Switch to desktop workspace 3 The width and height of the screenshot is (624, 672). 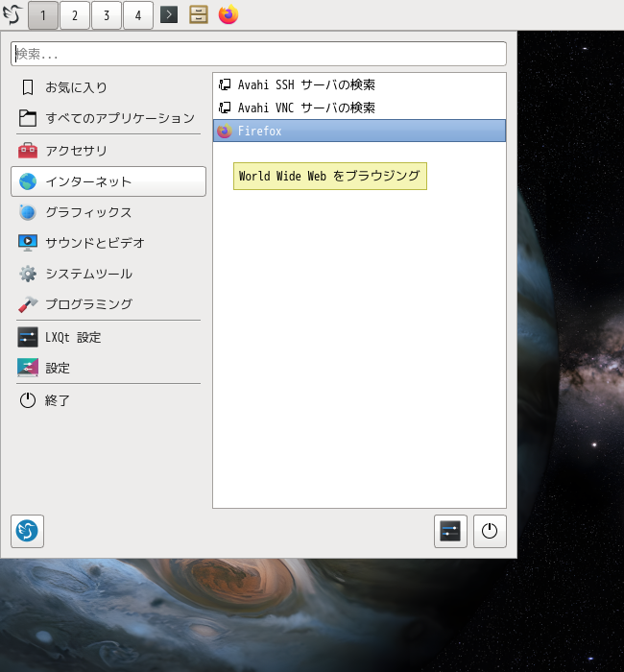coord(107,15)
